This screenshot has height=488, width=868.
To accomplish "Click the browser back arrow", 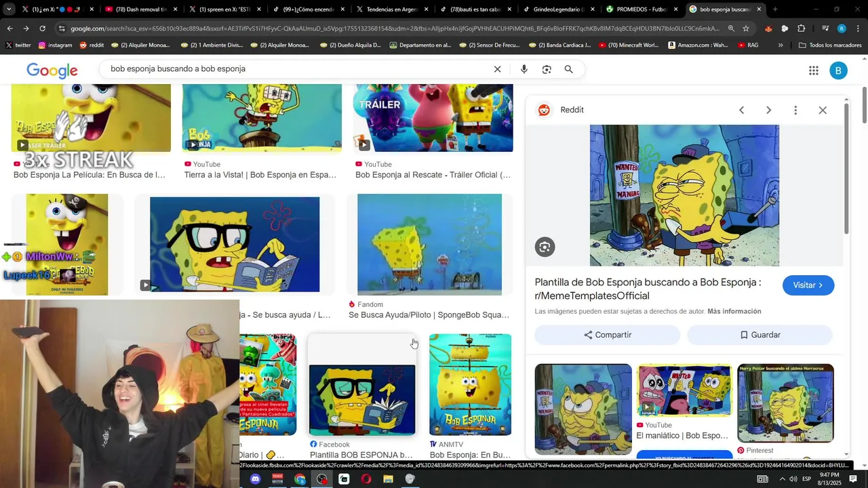I will (x=9, y=28).
